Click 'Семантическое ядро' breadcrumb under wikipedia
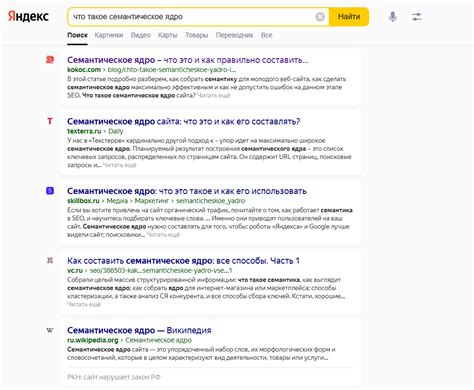This screenshot has width=474, height=390. coord(158,340)
